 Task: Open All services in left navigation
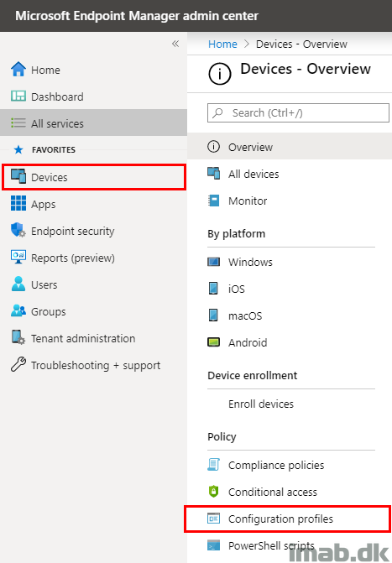point(93,123)
